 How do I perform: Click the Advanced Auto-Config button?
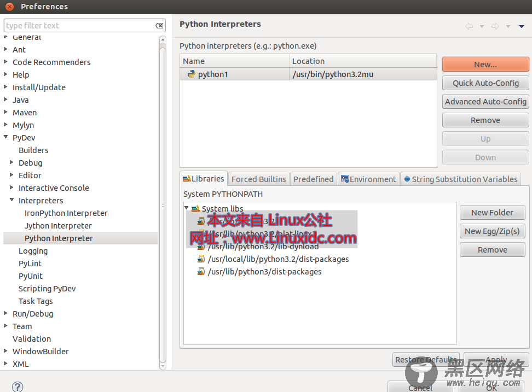[x=485, y=102]
